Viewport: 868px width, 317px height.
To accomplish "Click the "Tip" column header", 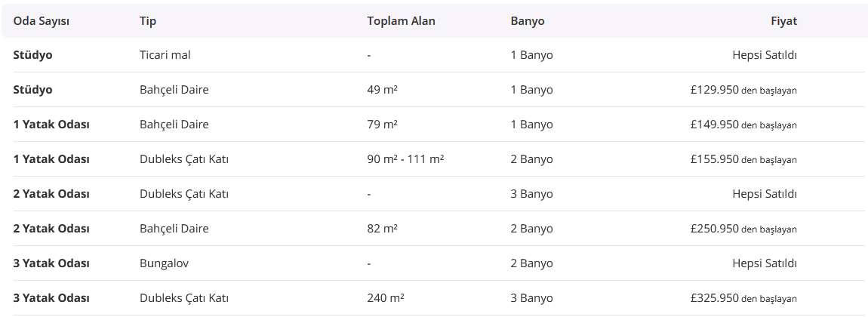I will 148,21.
